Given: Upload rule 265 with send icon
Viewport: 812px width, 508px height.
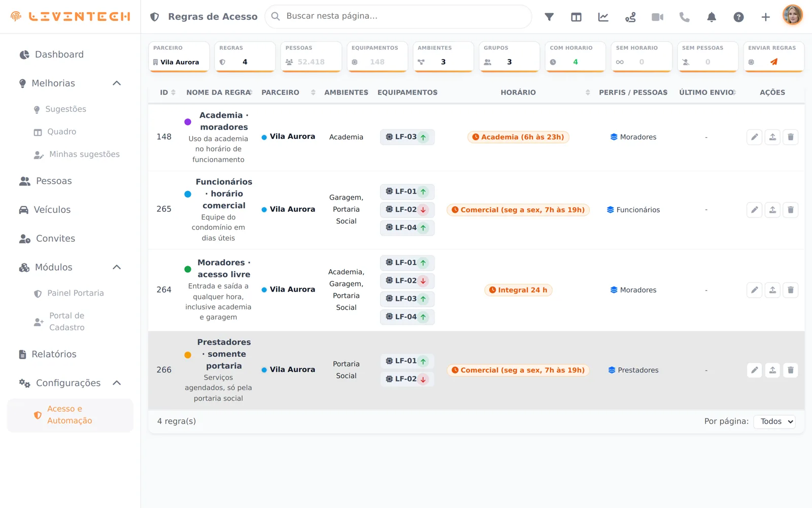Looking at the screenshot, I should coord(772,210).
